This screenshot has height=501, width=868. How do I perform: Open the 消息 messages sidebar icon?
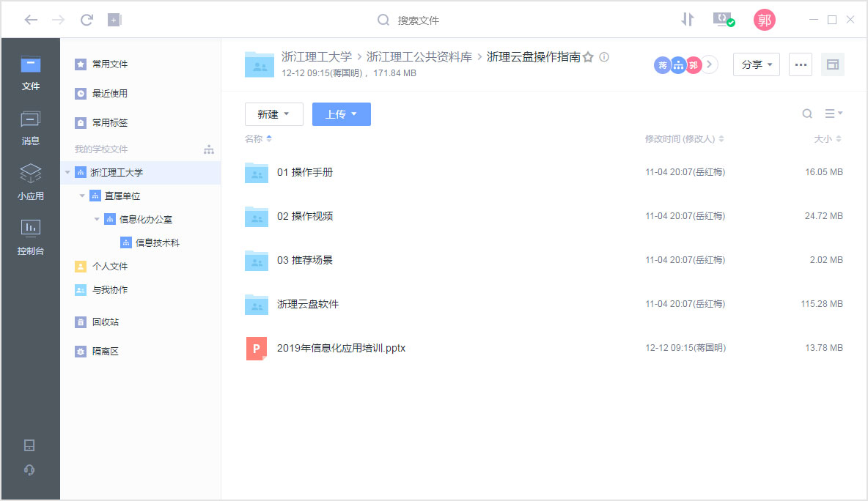coord(31,127)
